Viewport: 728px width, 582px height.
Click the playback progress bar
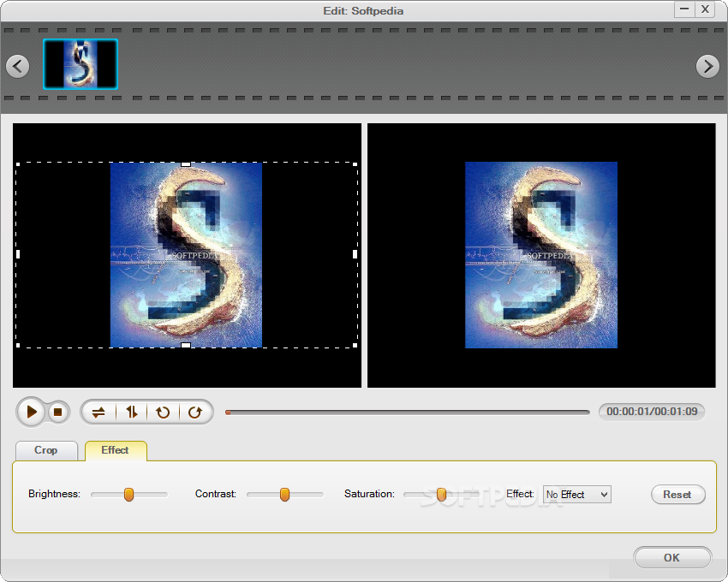click(x=407, y=413)
